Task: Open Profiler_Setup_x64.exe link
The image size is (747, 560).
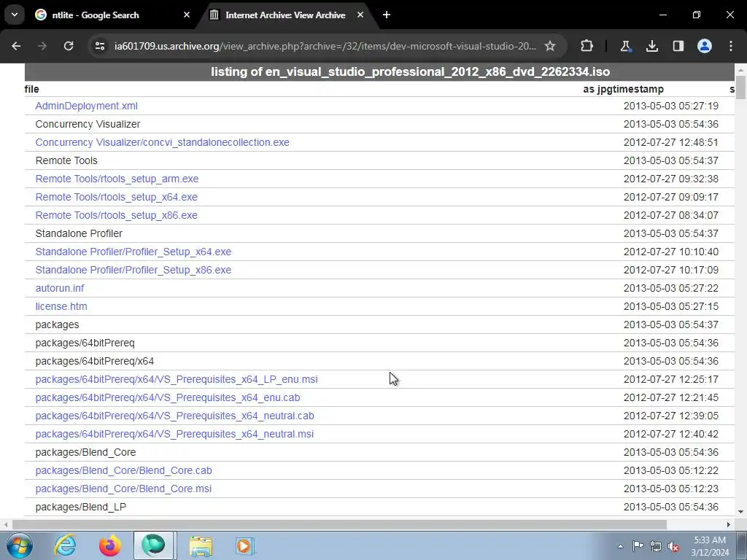Action: click(133, 252)
